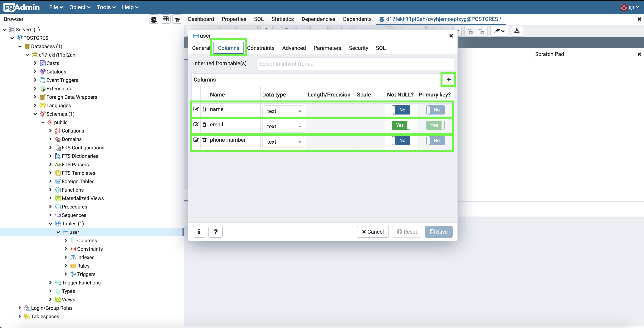Click the plus icon to add column
Viewport: 644px width, 328px height.
[448, 80]
